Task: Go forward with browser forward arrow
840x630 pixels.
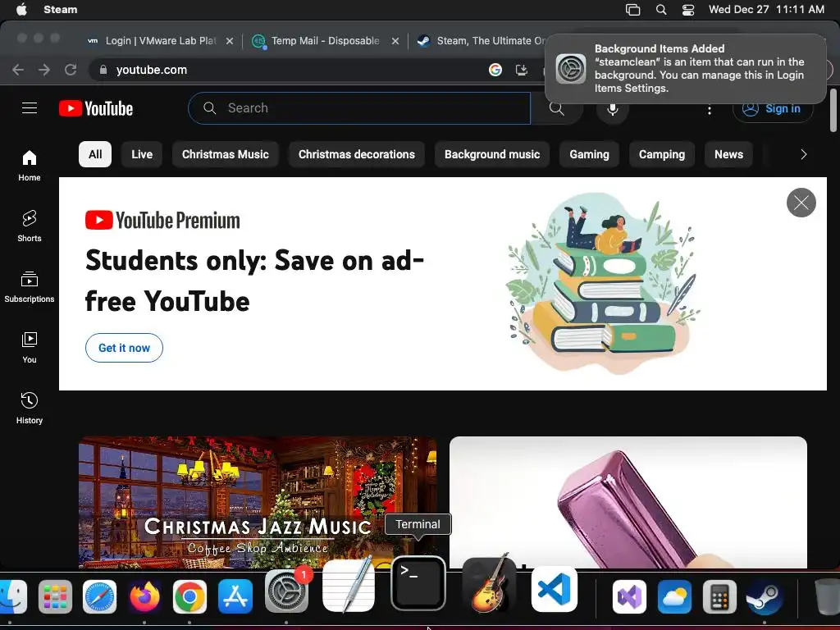Action: 44,70
